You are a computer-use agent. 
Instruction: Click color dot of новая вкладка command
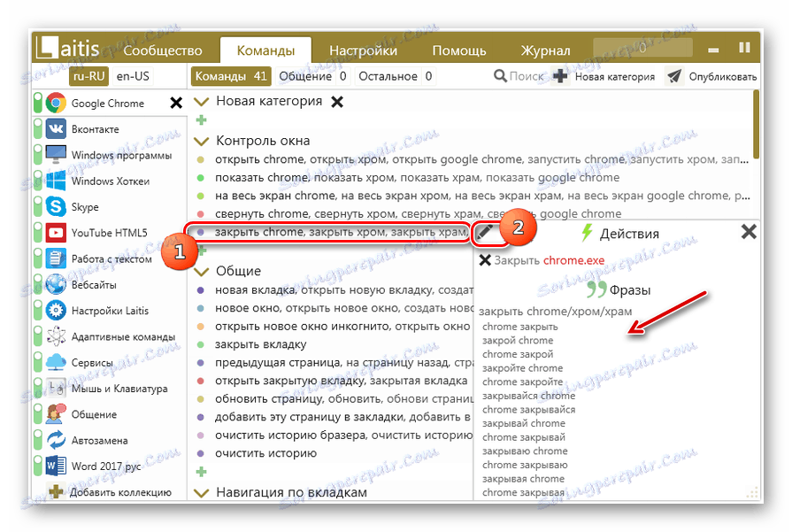pos(201,290)
